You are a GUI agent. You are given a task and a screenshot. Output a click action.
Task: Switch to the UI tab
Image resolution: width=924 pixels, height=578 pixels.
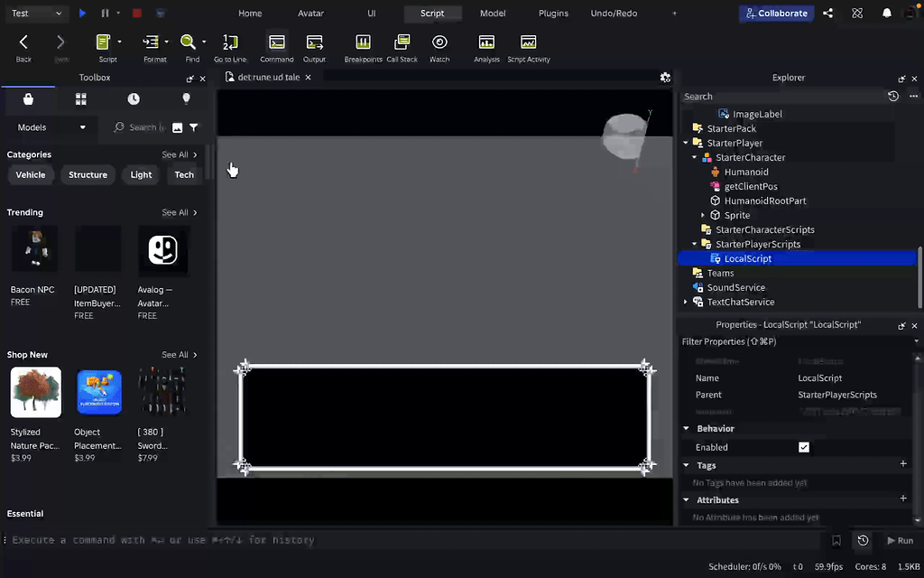tap(371, 13)
